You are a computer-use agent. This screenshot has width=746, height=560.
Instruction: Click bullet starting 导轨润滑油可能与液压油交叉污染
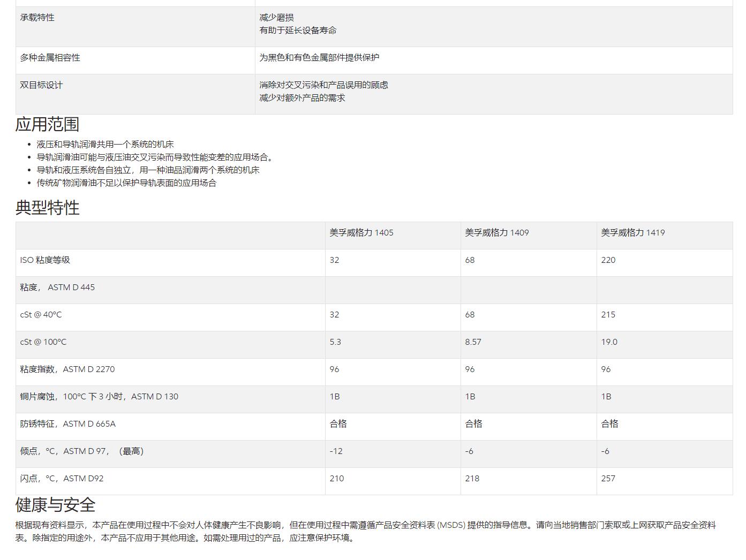pyautogui.click(x=156, y=157)
